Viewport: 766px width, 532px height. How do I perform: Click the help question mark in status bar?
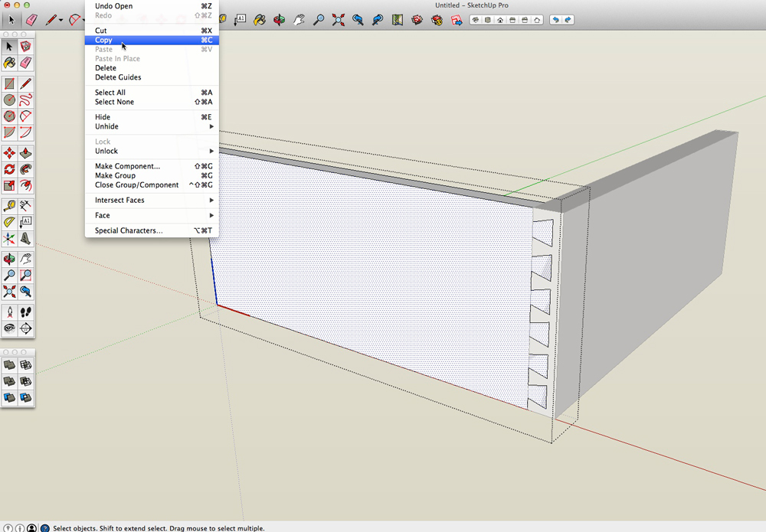point(44,528)
